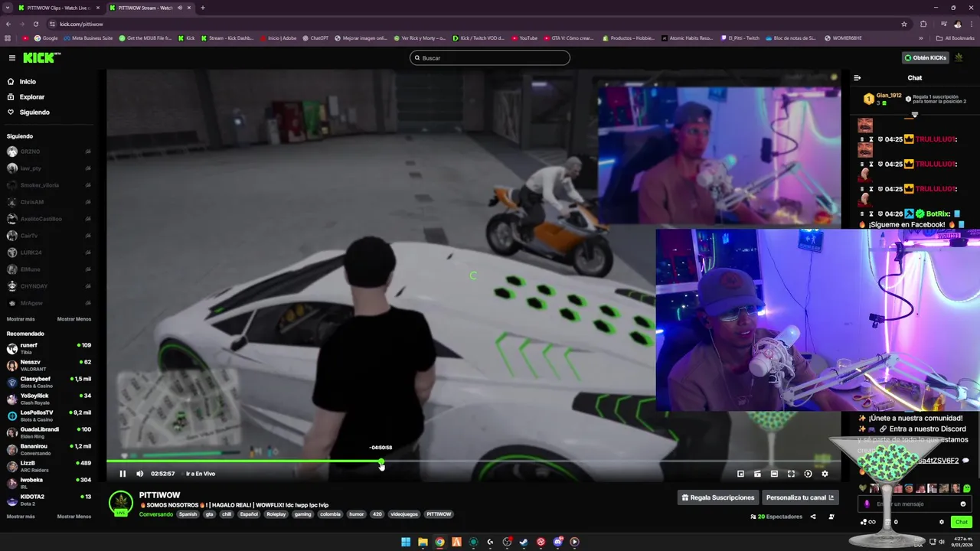The image size is (980, 551).
Task: Click the video progress scrubber handle
Action: coord(381,461)
